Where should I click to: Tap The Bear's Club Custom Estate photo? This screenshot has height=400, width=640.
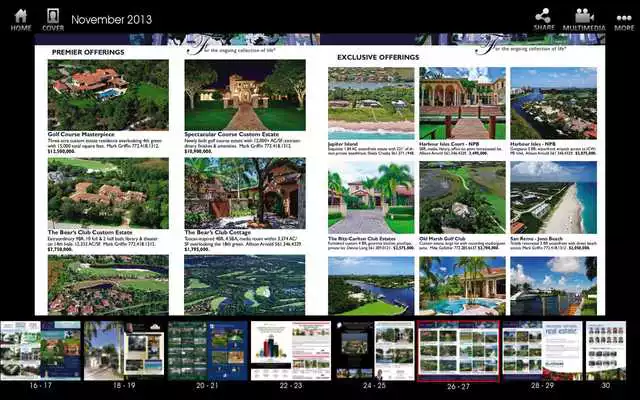108,193
